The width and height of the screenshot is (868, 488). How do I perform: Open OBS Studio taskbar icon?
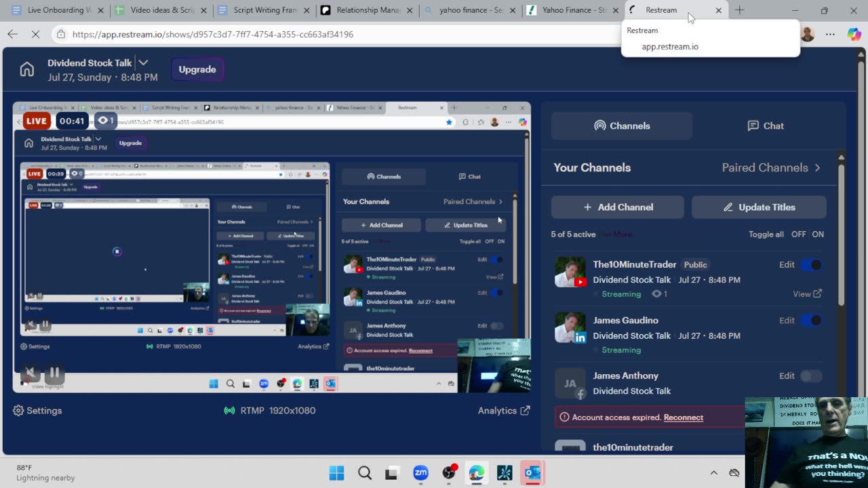click(x=448, y=472)
